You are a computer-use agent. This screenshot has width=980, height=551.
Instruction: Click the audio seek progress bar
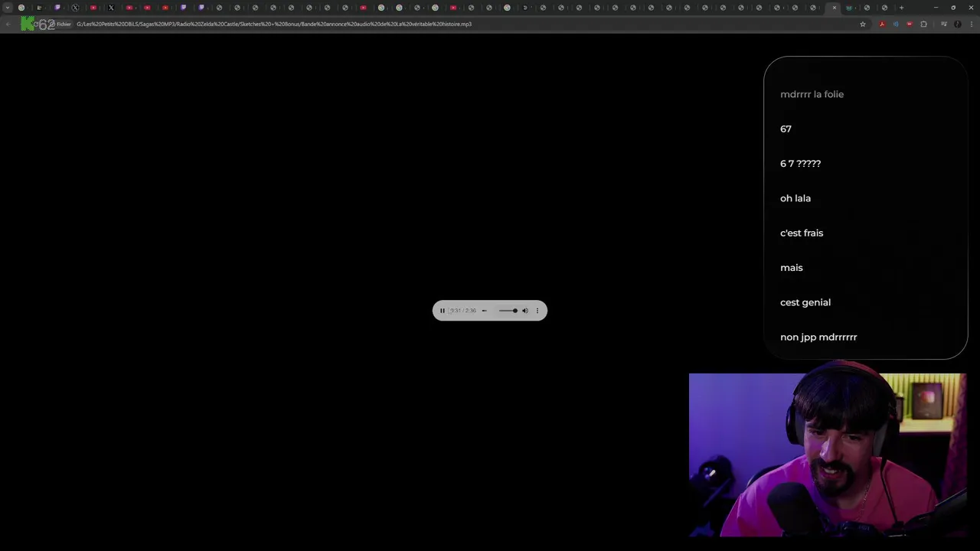[485, 311]
